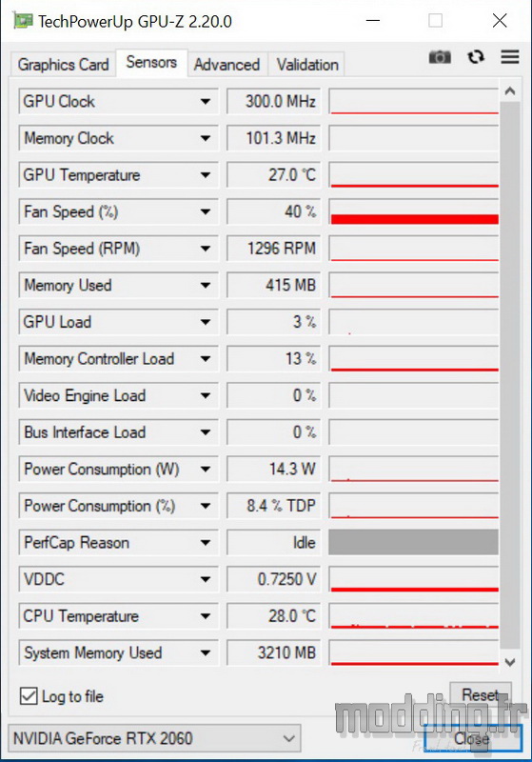Click the 3 % GPU Load value
The width and height of the screenshot is (532, 762).
(274, 322)
